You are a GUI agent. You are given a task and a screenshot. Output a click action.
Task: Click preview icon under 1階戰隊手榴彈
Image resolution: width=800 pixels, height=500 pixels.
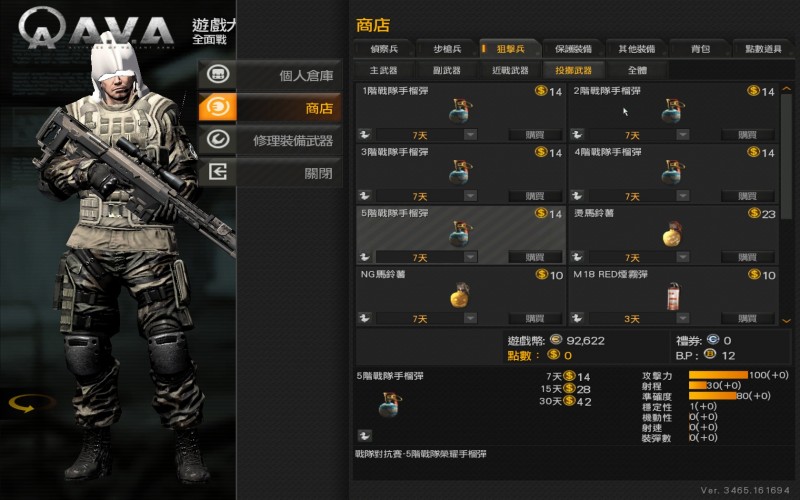(x=364, y=135)
